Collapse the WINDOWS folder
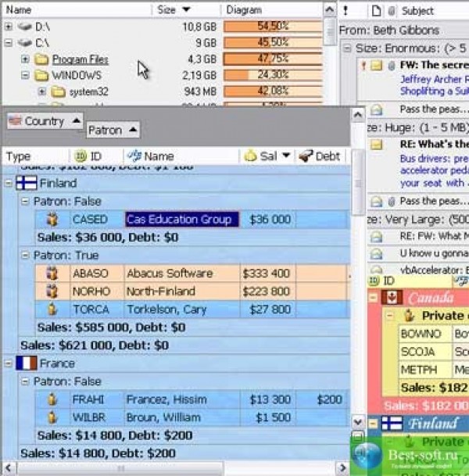The width and height of the screenshot is (469, 476). tap(25, 75)
